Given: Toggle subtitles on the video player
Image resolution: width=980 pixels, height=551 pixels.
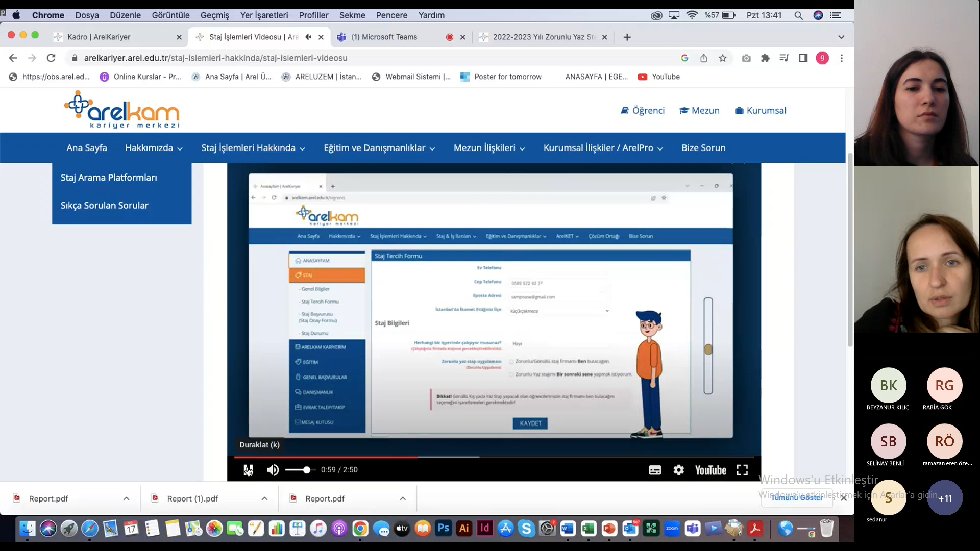Looking at the screenshot, I should pyautogui.click(x=655, y=470).
